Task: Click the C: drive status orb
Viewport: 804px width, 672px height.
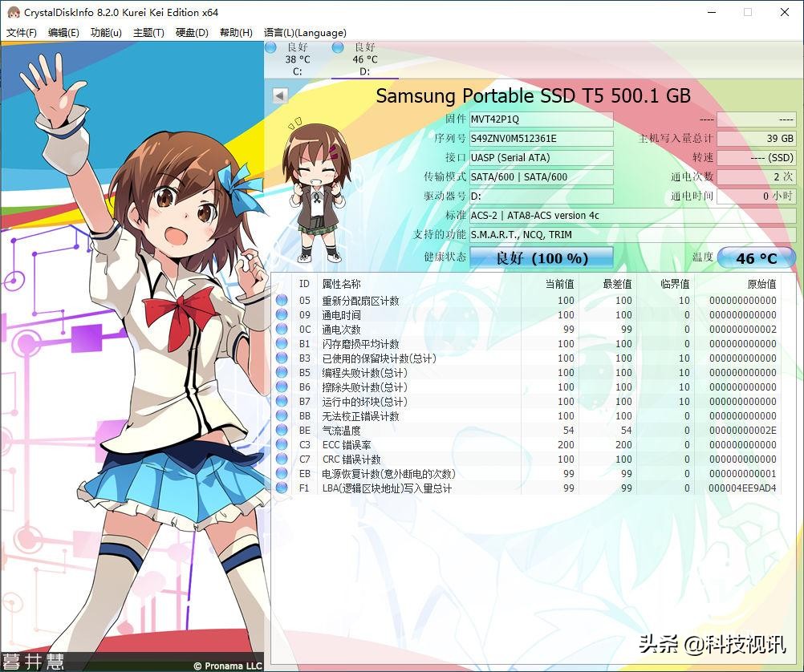Action: (270, 49)
